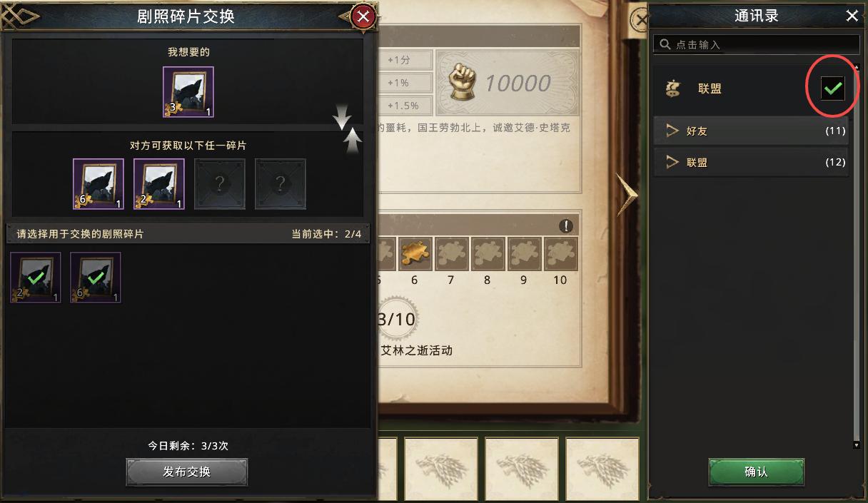
Task: Deselect the checked fragment 6 for exchange
Action: tap(96, 278)
